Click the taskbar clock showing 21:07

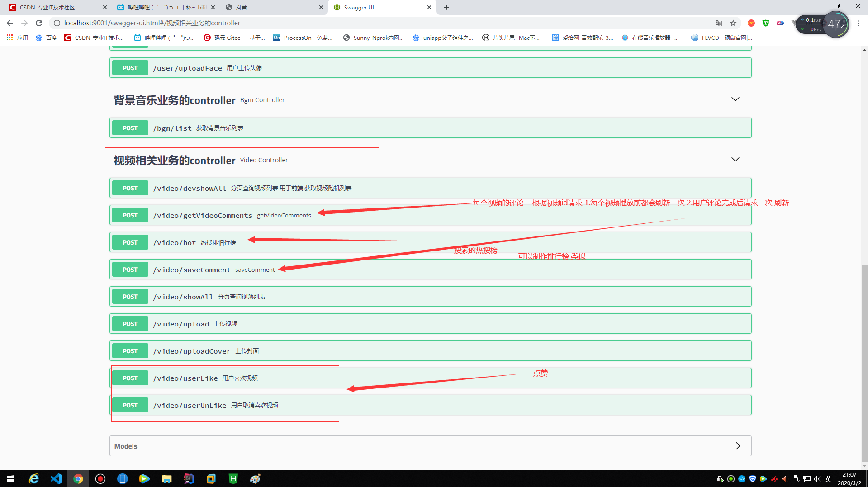tap(849, 479)
